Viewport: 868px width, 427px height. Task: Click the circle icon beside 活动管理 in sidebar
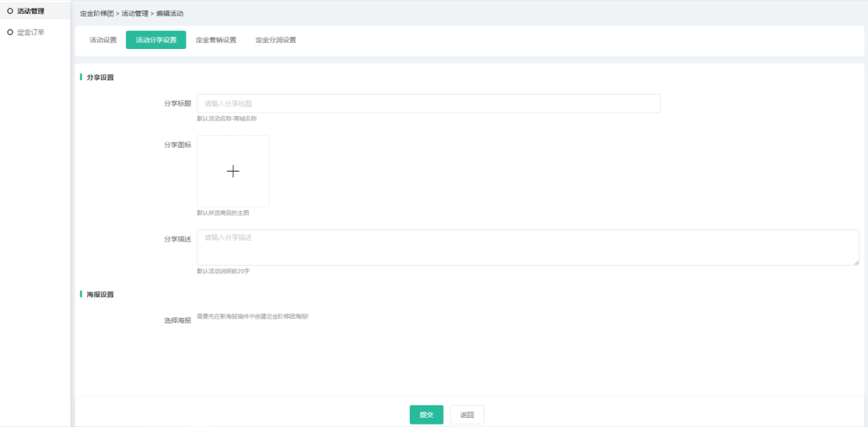click(x=10, y=11)
